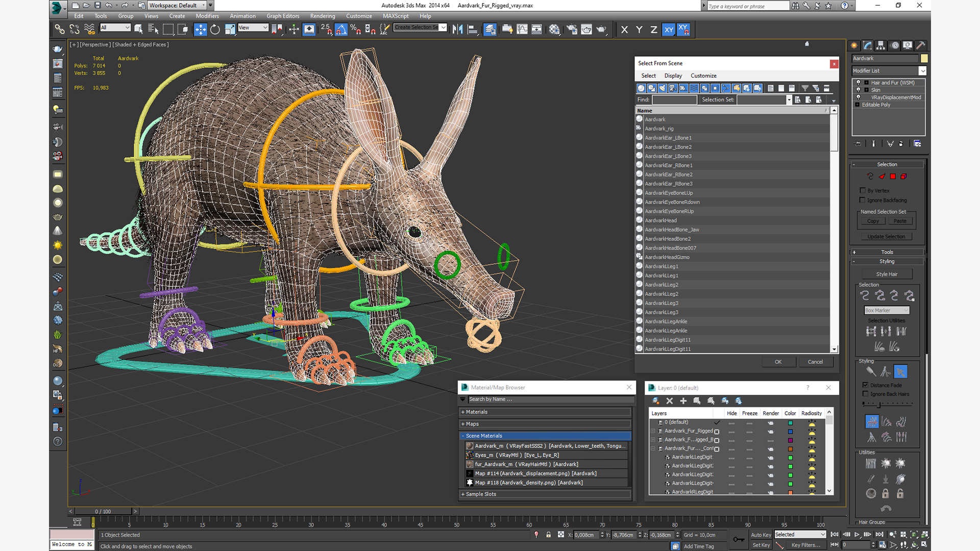980x551 pixels.
Task: Click the Zoom Extents All Selected icon
Action: [925, 534]
